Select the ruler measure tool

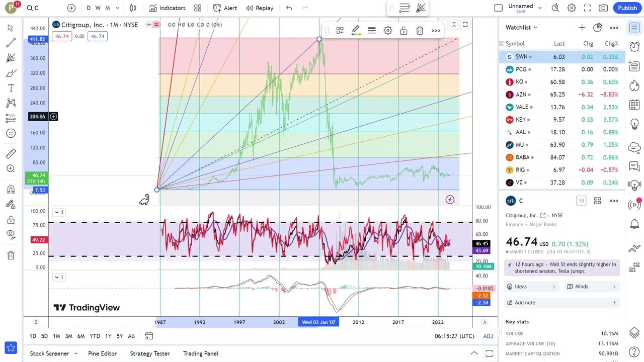coord(11,153)
